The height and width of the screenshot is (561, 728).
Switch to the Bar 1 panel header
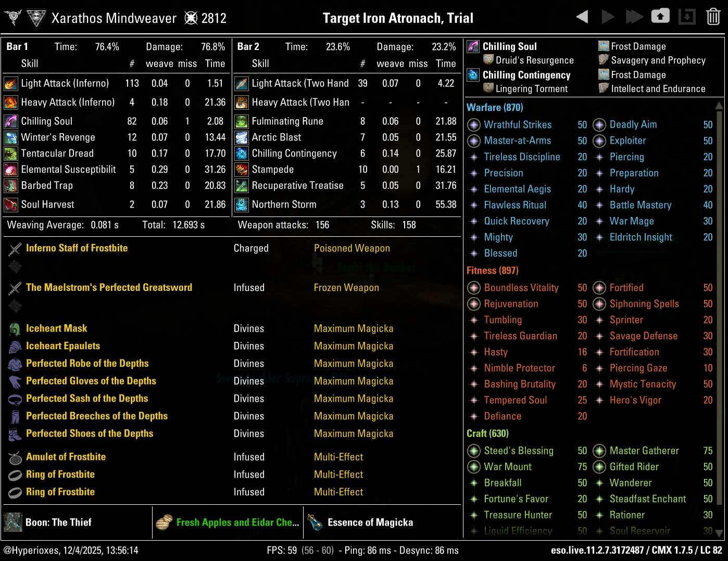[17, 46]
